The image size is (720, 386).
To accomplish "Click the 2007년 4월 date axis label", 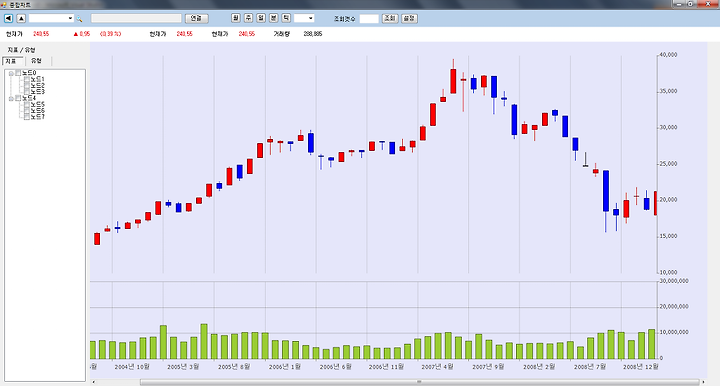I will pos(438,367).
